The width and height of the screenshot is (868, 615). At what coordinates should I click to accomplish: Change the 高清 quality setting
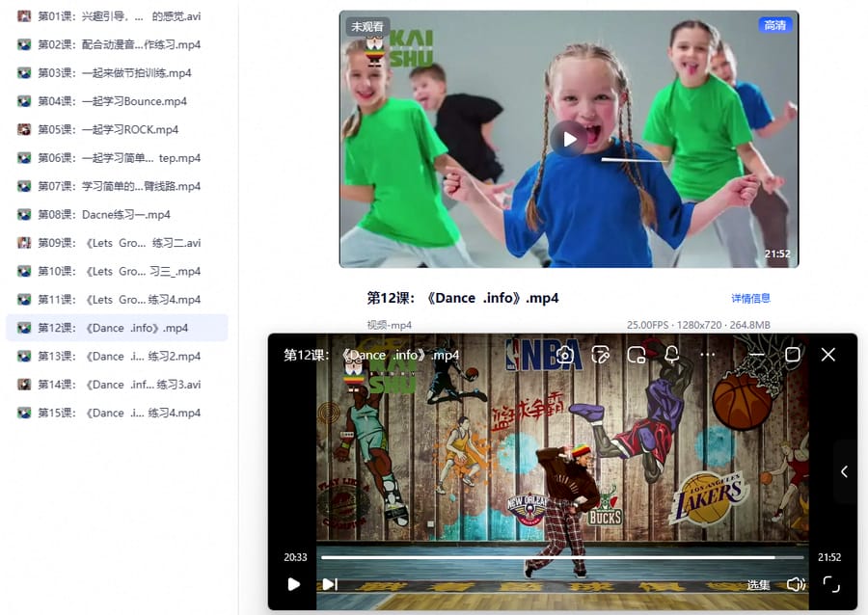[775, 25]
